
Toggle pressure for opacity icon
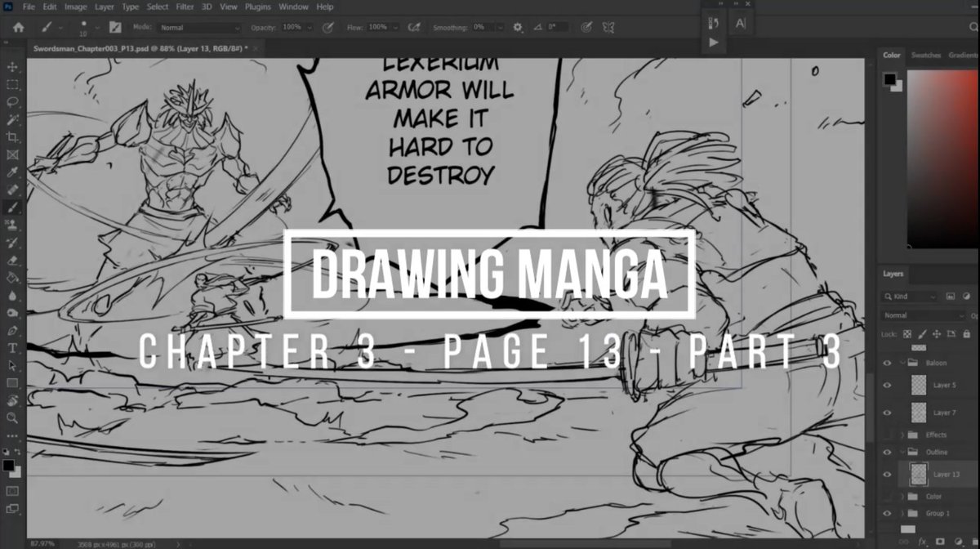tap(327, 27)
